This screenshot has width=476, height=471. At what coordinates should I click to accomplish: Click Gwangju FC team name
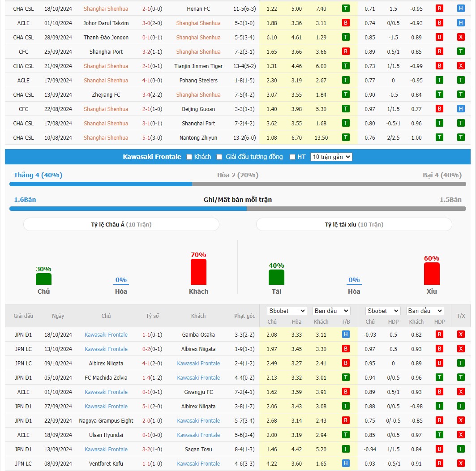198,392
